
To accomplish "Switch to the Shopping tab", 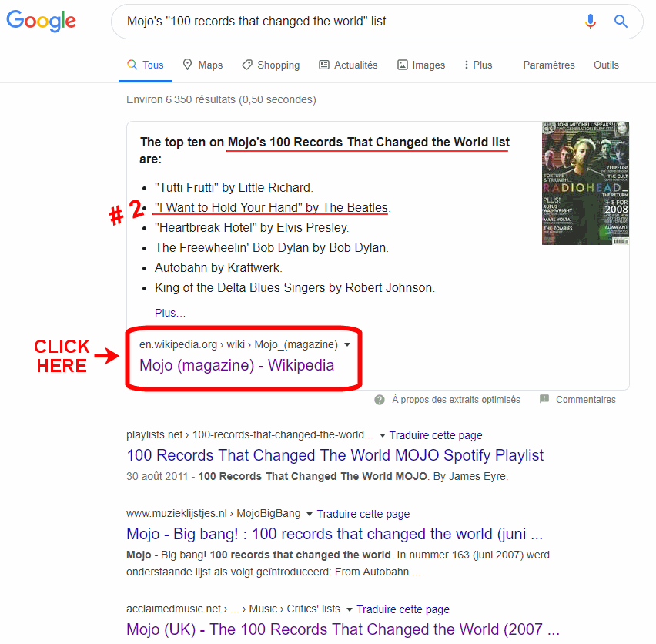I will click(x=271, y=65).
